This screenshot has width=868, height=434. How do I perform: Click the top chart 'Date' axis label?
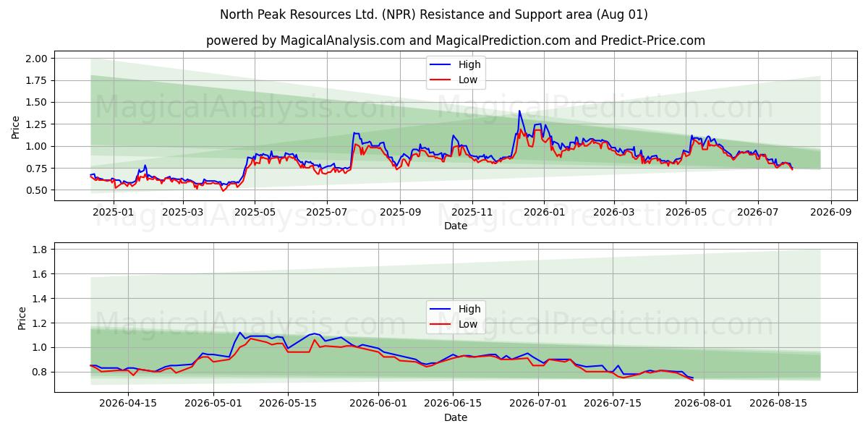(456, 226)
